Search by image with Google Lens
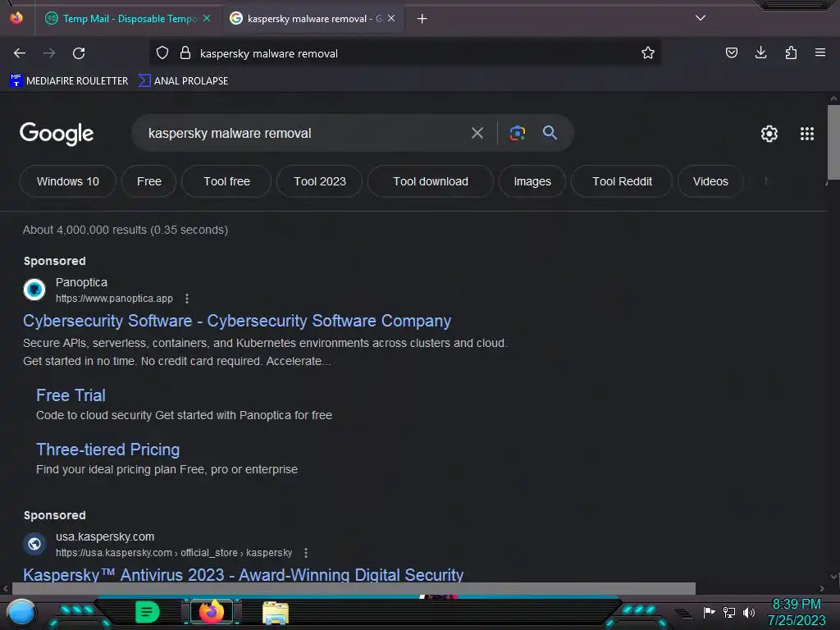Viewport: 840px width, 630px height. tap(518, 133)
